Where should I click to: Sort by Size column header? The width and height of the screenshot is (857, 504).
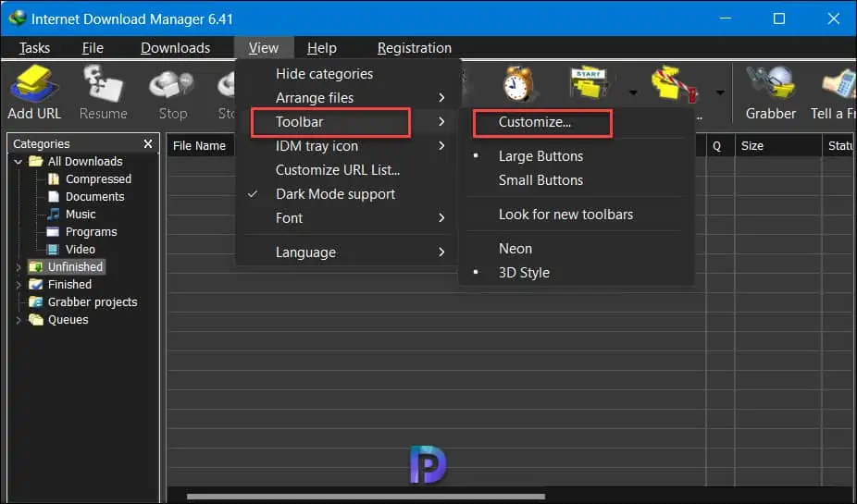778,146
